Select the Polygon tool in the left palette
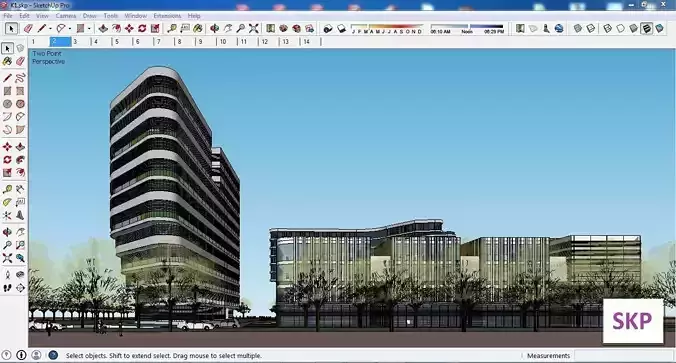Image resolution: width=676 pixels, height=363 pixels. pos(20,104)
